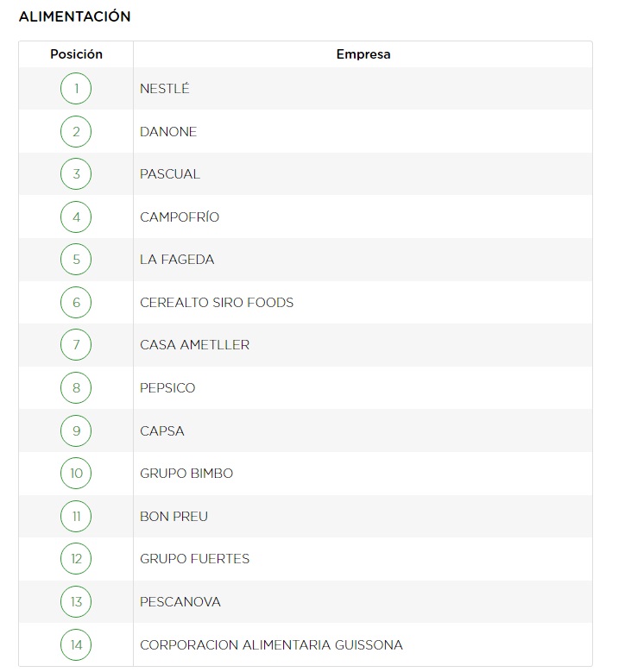631x672 pixels.
Task: Select CEREALTO SIRO FOODS entry
Action: point(217,303)
